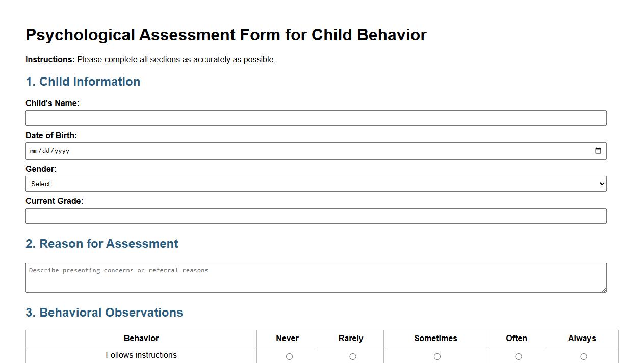Click the Date of Birth input field
Image resolution: width=644 pixels, height=363 pixels.
[x=306, y=150]
